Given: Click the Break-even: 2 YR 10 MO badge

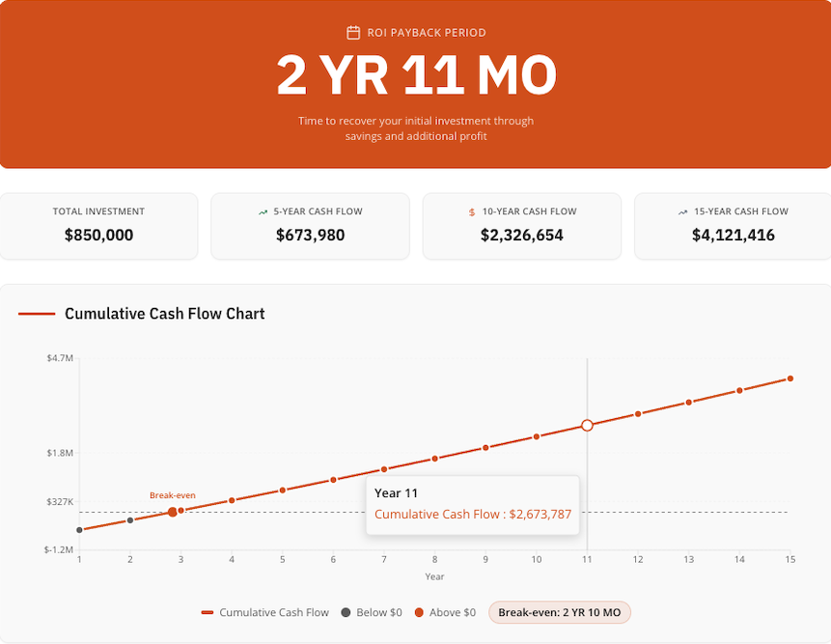Looking at the screenshot, I should (x=560, y=613).
